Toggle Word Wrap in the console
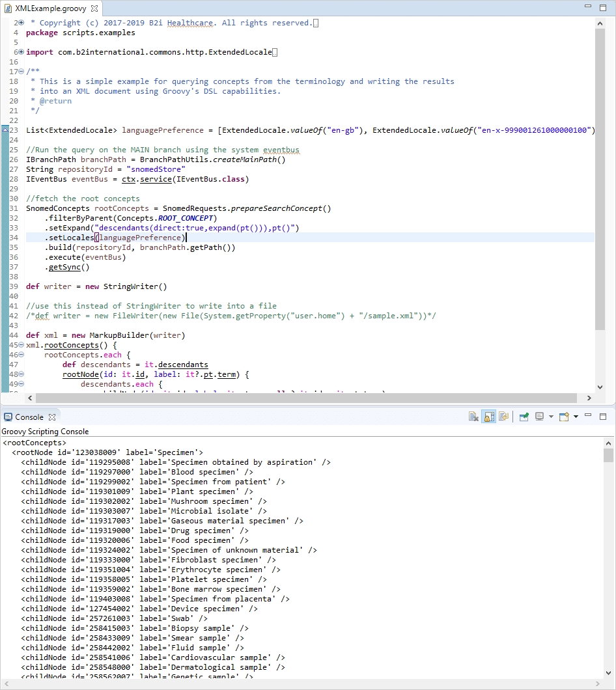Image resolution: width=616 pixels, height=690 pixels. tap(503, 417)
